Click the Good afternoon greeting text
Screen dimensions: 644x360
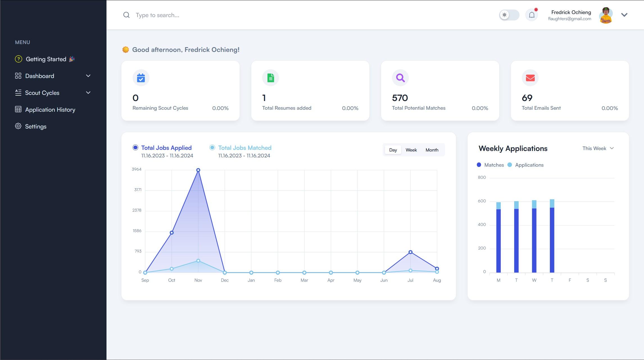pyautogui.click(x=186, y=50)
